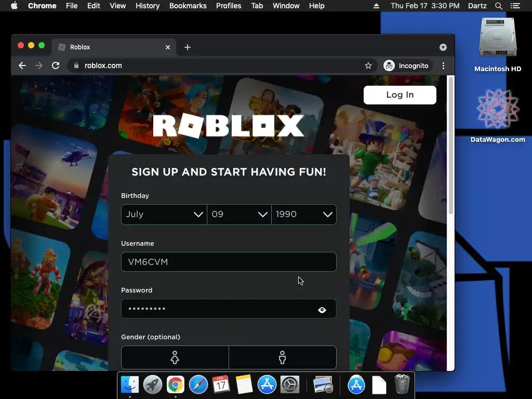Image resolution: width=532 pixels, height=399 pixels.
Task: Close the Roblox tab
Action: coord(168,47)
